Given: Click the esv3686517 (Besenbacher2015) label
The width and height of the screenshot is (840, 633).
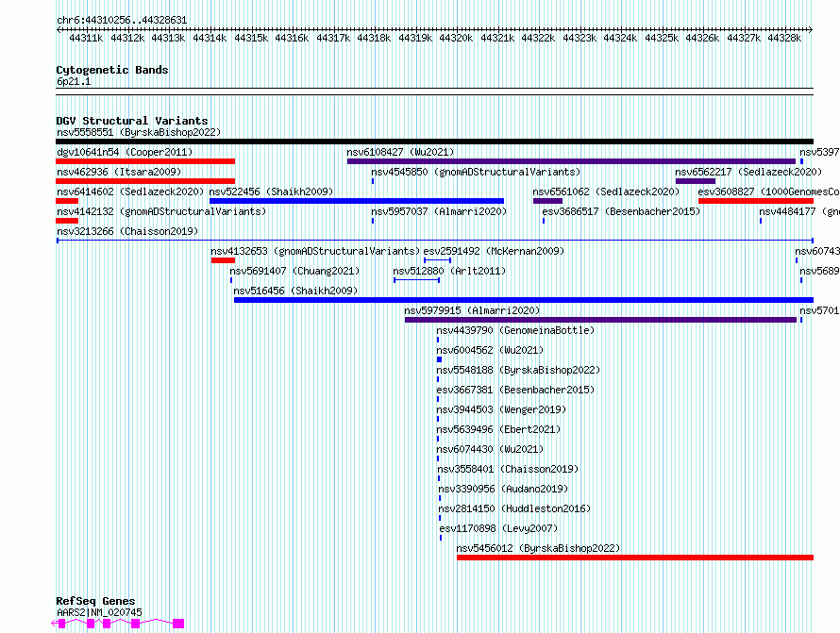Looking at the screenshot, I should tap(621, 211).
